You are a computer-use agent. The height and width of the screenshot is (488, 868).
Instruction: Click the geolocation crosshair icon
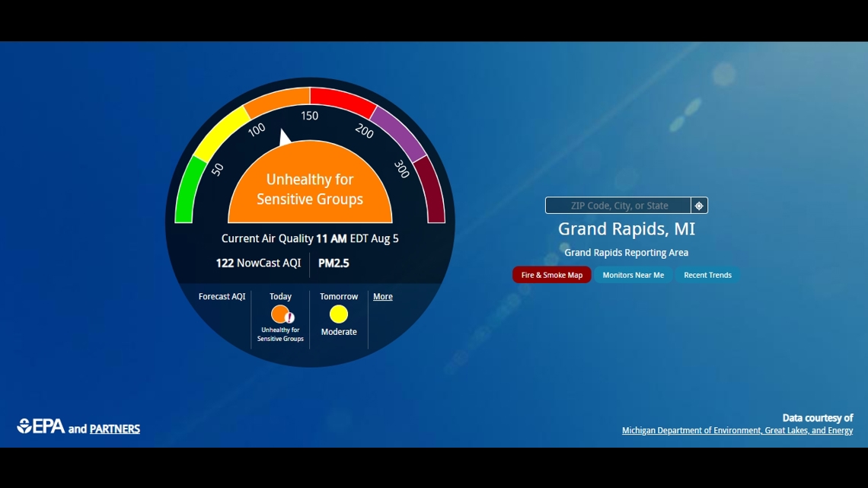[698, 205]
